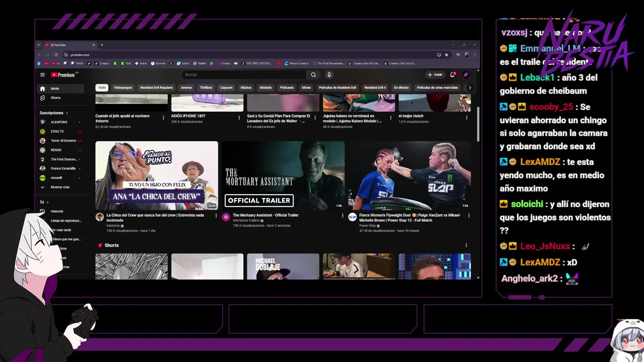
Task: Select the Pódcasts filter chip
Action: pyautogui.click(x=287, y=87)
